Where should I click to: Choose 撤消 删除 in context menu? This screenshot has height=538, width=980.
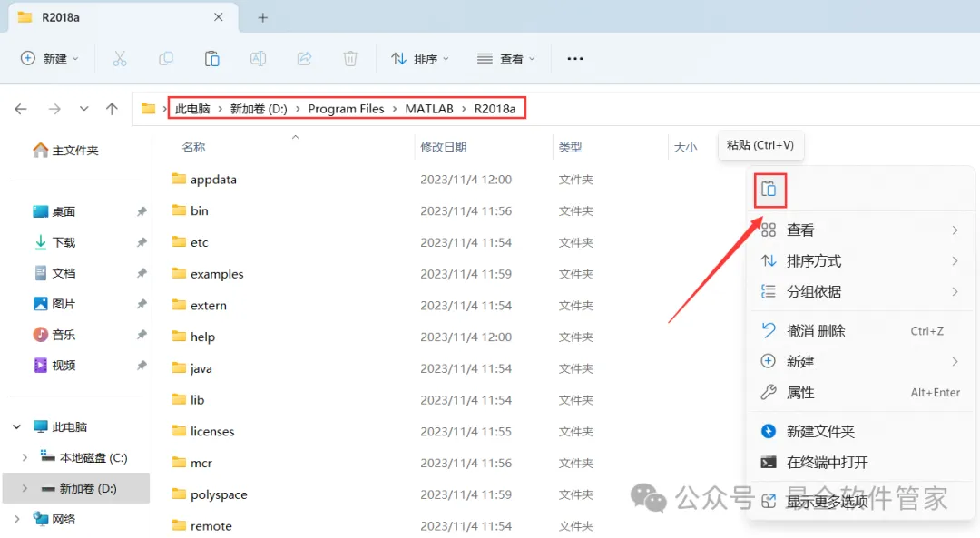(x=859, y=330)
